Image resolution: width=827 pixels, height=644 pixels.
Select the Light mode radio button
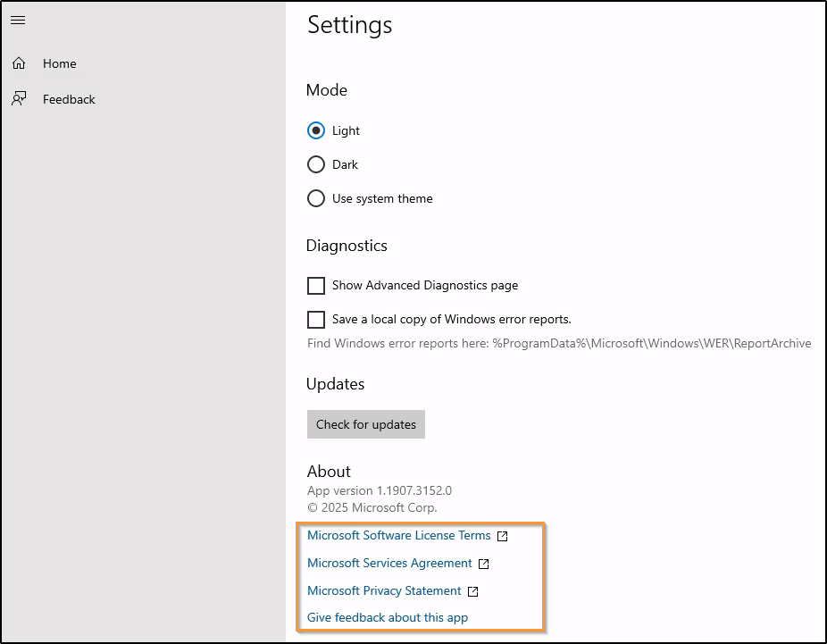point(316,130)
